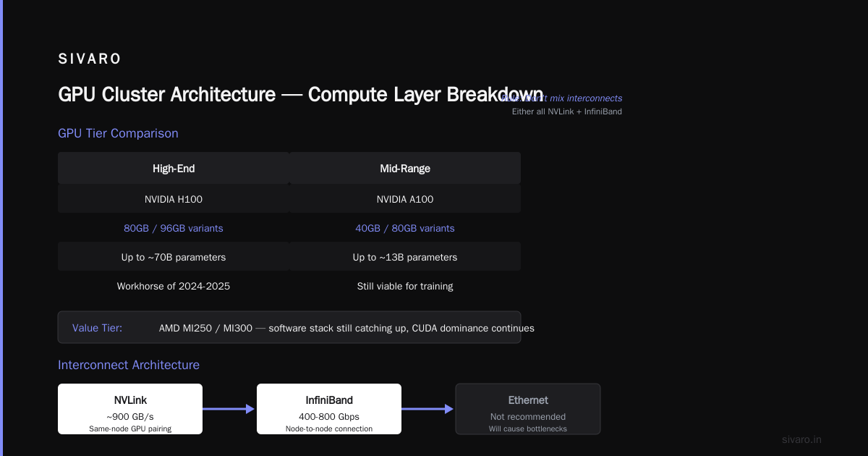Click the arrow from InfiniBand to Ethernet
This screenshot has width=868, height=456.
[x=428, y=409]
